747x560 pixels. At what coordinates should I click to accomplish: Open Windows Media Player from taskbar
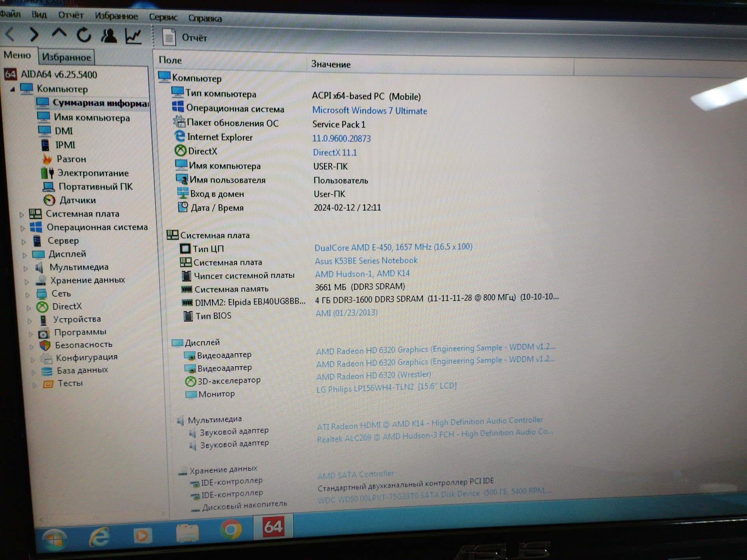pyautogui.click(x=142, y=536)
